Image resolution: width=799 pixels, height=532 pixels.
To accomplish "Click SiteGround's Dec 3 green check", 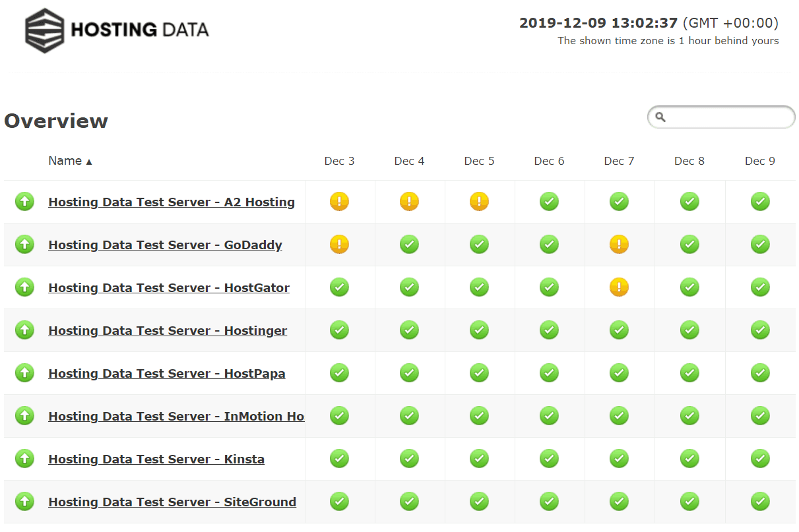I will pos(339,502).
